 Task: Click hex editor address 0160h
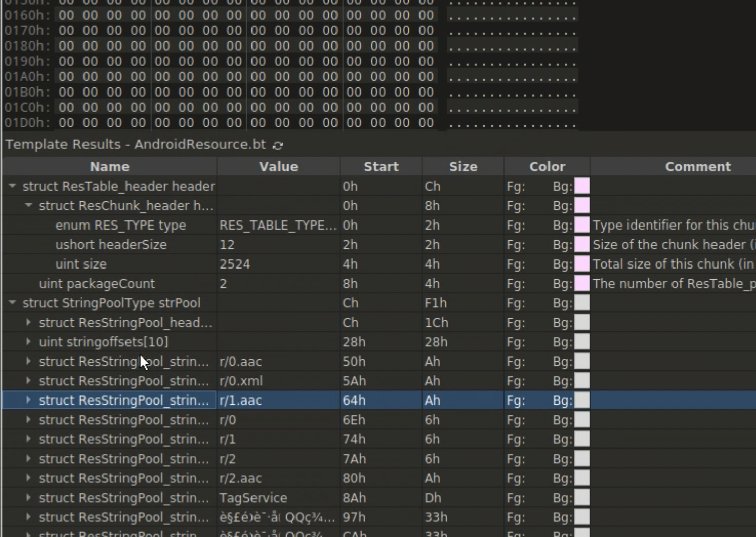(27, 15)
